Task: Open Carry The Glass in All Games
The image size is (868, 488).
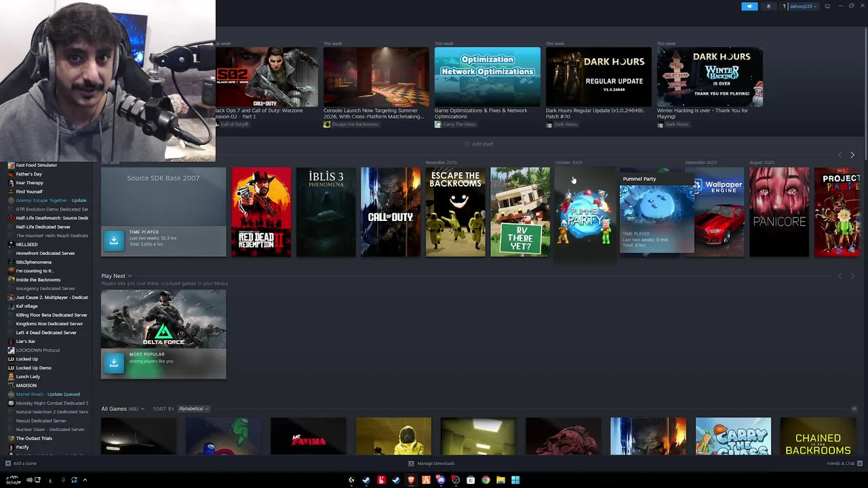Action: click(733, 436)
